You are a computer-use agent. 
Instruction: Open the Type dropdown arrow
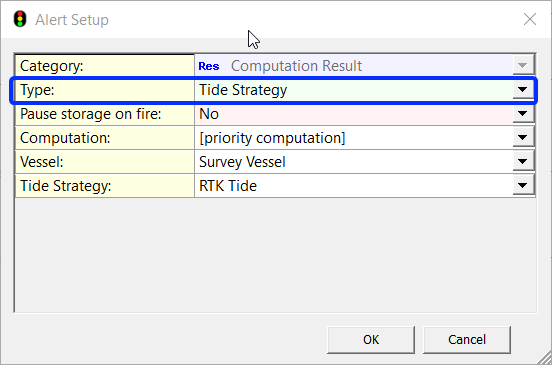click(x=522, y=90)
